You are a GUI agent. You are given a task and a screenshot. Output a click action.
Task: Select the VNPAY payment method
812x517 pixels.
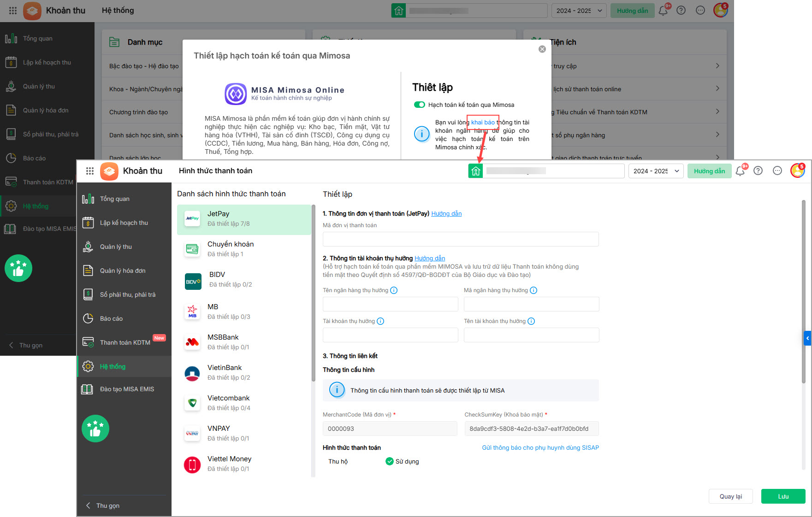coord(244,434)
